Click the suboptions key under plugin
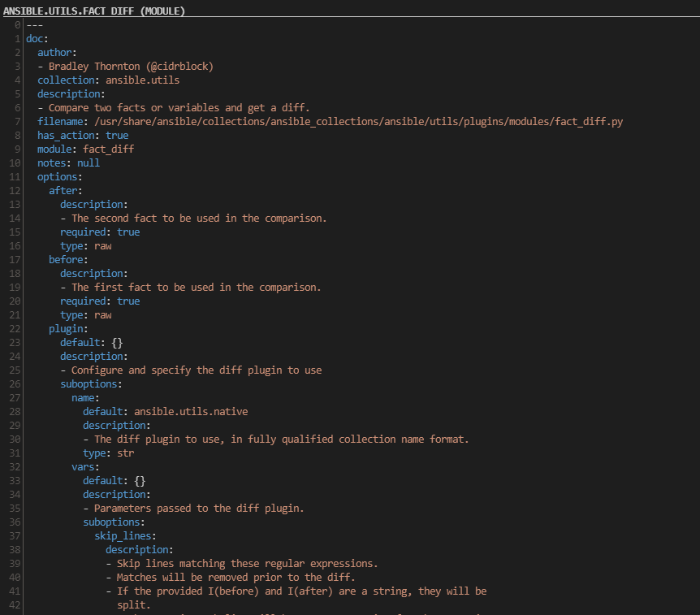Screen dimensions: 700x615 89,383
